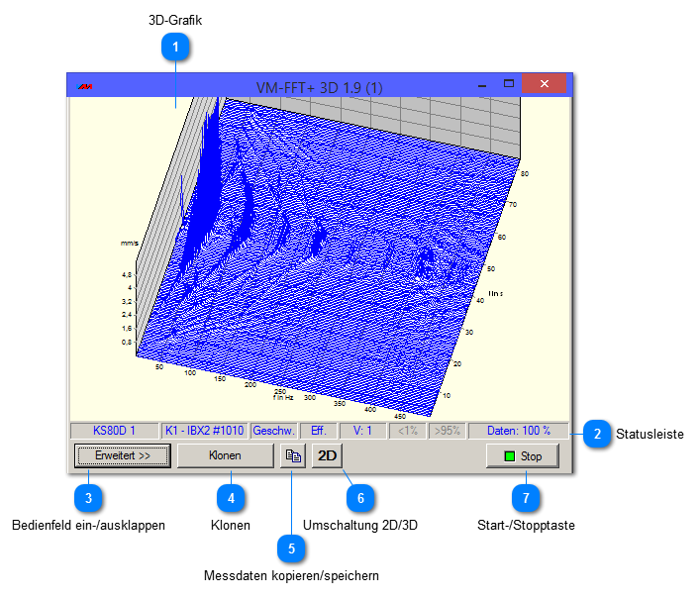Image resolution: width=700 pixels, height=599 pixels.
Task: Click the copy measurement data icon
Action: (292, 456)
